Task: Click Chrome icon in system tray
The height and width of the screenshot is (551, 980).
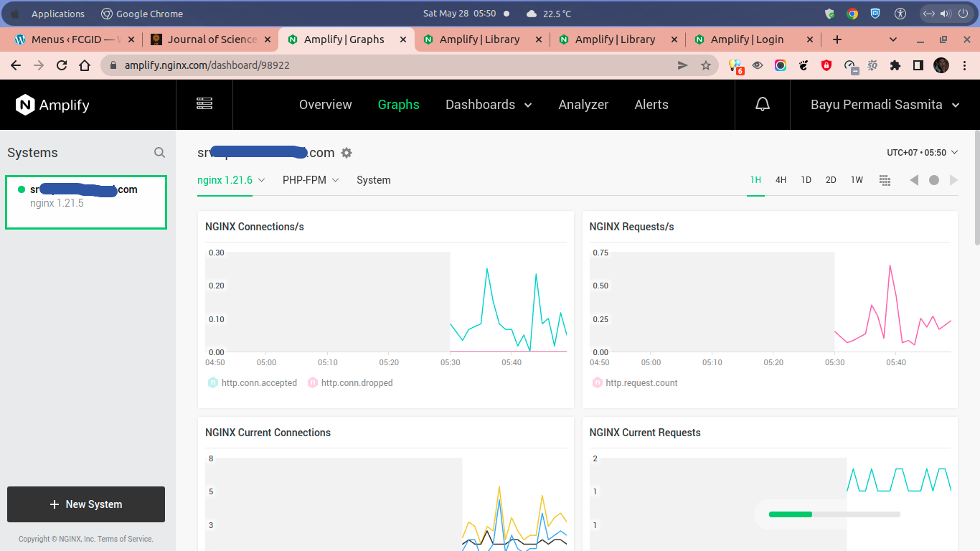Action: point(852,14)
